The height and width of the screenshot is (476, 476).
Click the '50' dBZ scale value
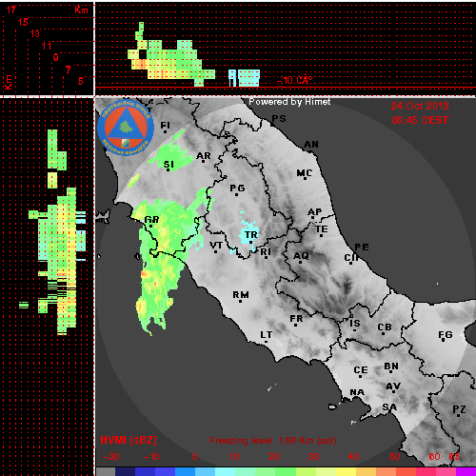(395, 457)
